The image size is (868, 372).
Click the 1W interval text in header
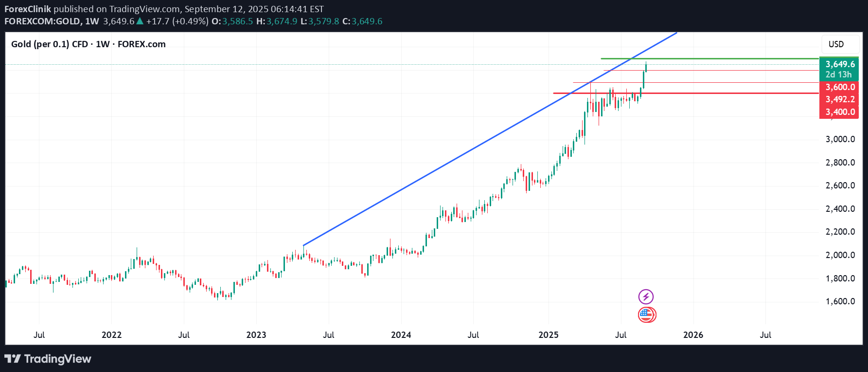[92, 21]
